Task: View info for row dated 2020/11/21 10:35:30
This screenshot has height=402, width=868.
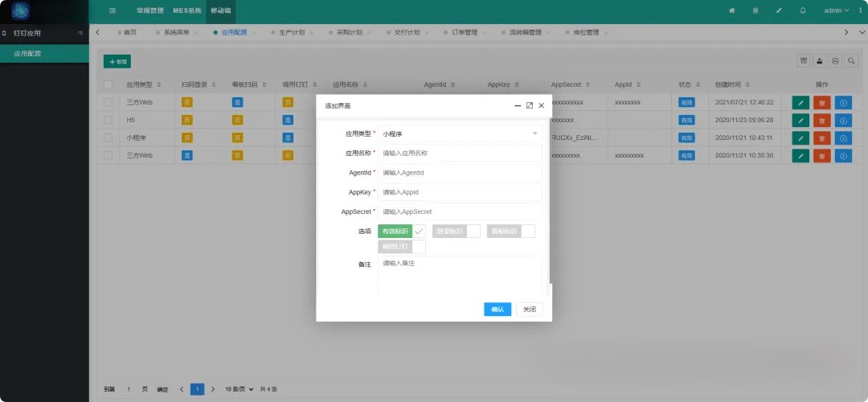Action: point(843,156)
